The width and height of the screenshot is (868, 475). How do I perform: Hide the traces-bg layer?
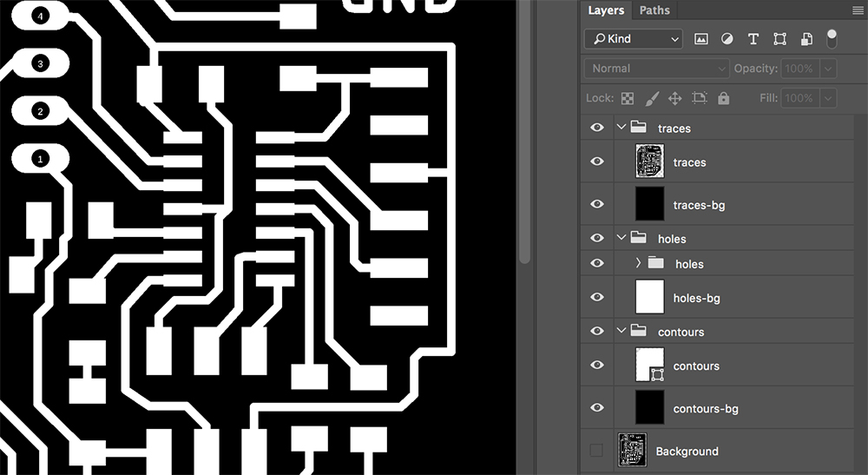(597, 204)
